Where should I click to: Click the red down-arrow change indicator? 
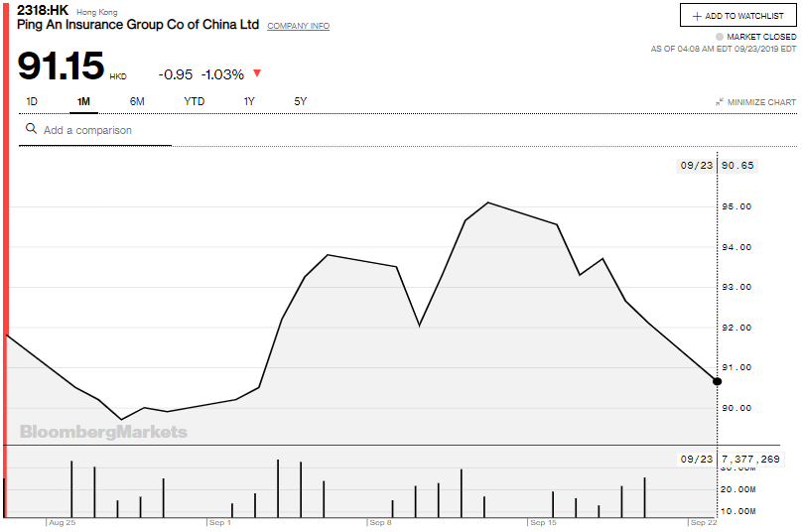pyautogui.click(x=257, y=73)
